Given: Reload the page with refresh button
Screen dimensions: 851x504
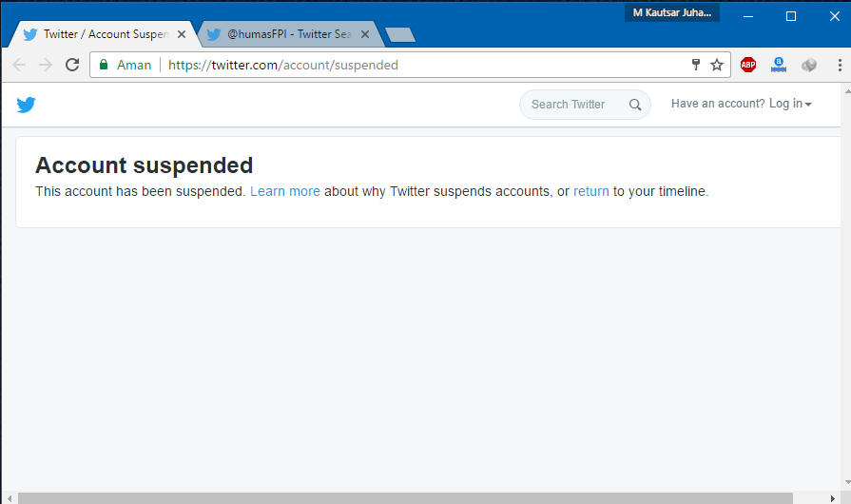Looking at the screenshot, I should click(72, 65).
